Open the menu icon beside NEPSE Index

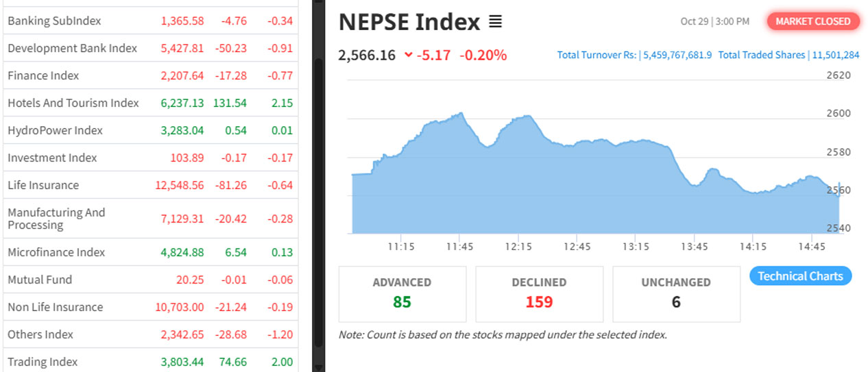(495, 22)
